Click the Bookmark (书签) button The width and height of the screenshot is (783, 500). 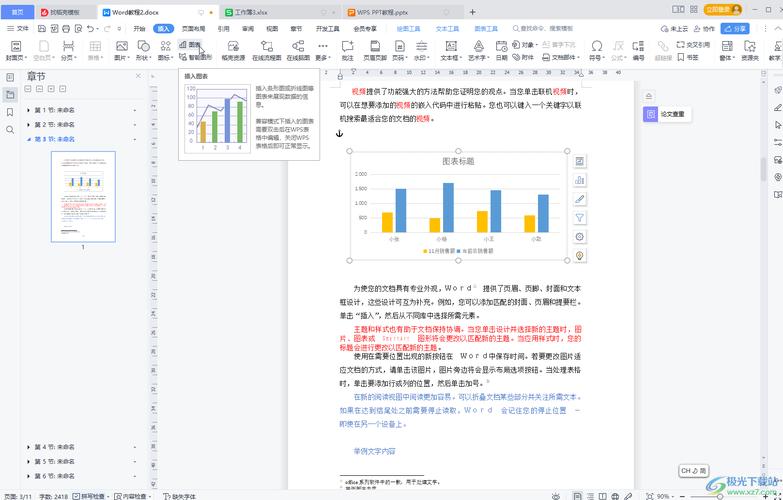pos(688,57)
